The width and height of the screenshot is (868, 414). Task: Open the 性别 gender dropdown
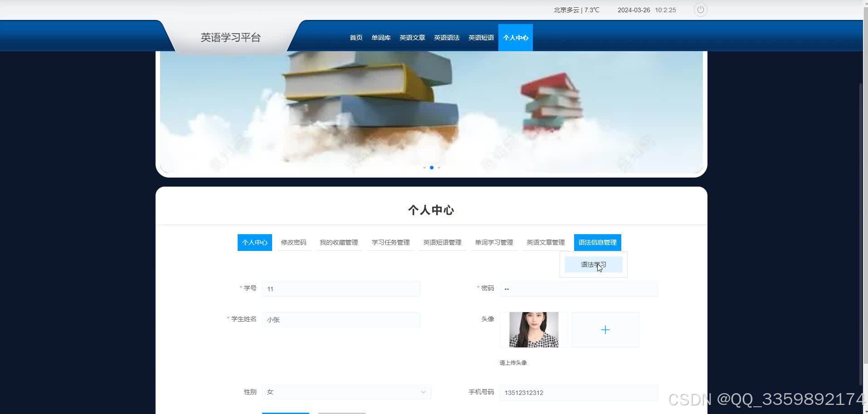tap(346, 392)
